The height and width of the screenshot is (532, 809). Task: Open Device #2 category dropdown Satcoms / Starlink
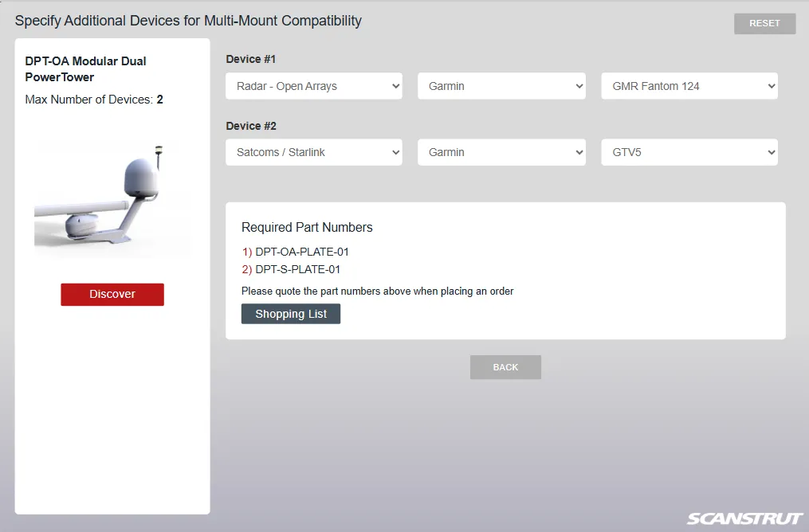click(x=314, y=152)
